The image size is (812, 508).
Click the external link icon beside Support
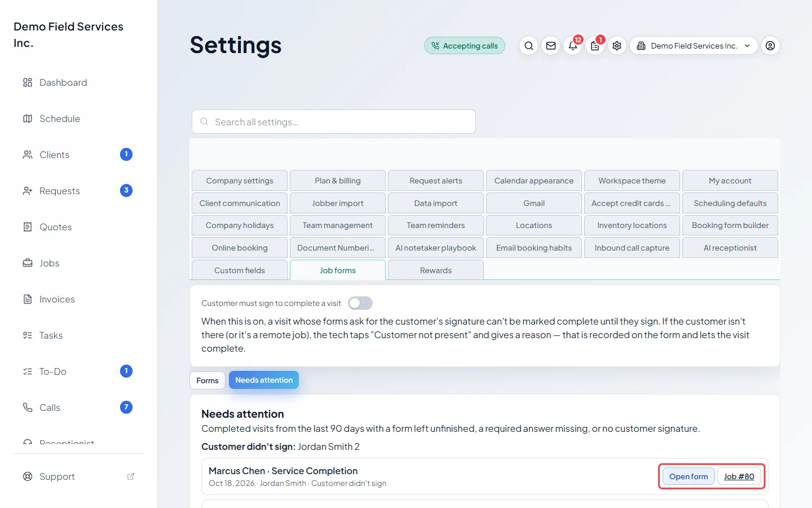tap(131, 476)
